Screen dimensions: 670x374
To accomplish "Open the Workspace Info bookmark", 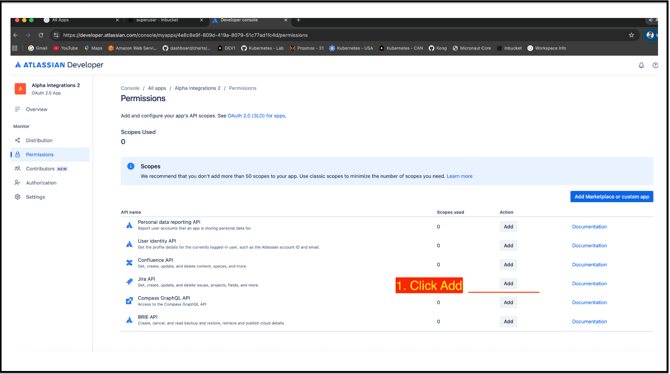I will [547, 48].
